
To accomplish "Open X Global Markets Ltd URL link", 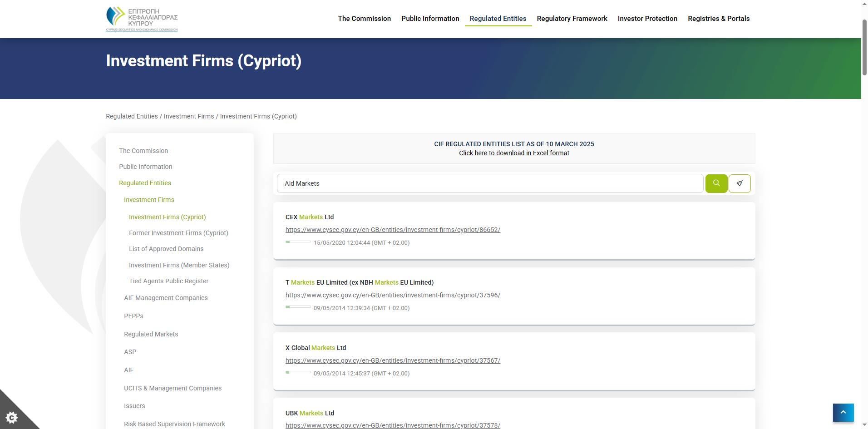I will (392, 360).
